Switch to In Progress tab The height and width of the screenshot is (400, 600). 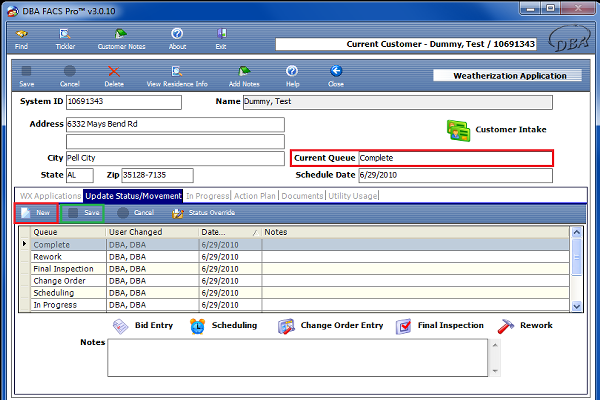[x=207, y=196]
